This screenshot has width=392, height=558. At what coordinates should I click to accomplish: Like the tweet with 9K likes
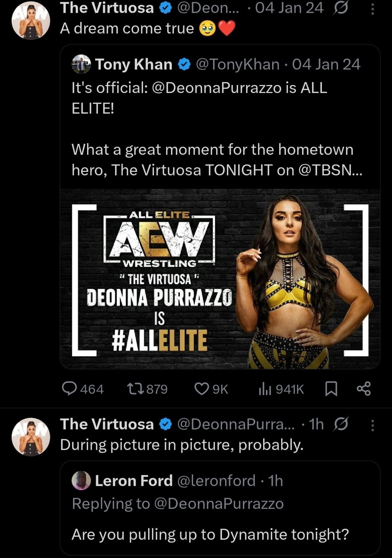pos(202,389)
